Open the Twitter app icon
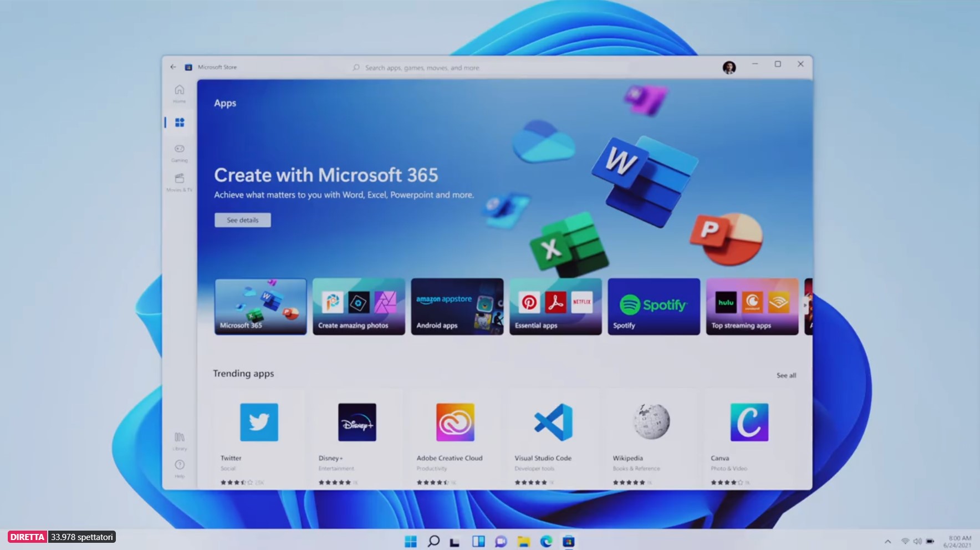This screenshot has height=550, width=980. pos(259,422)
